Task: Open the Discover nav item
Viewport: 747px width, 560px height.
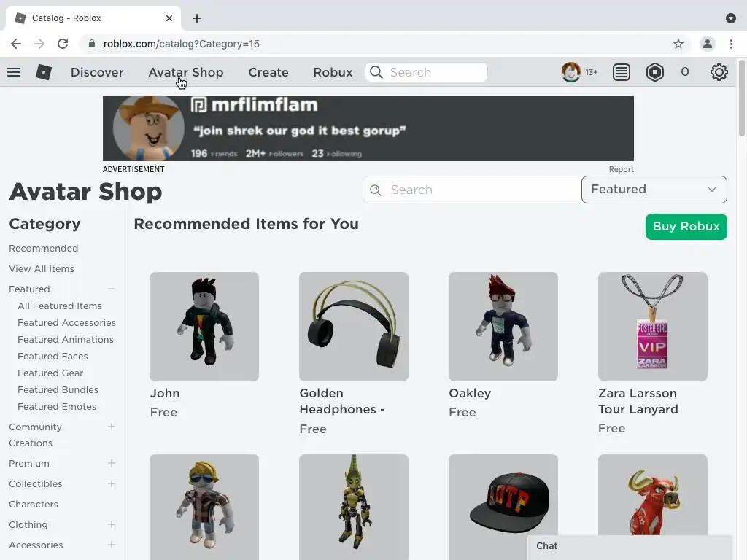Action: click(x=97, y=72)
